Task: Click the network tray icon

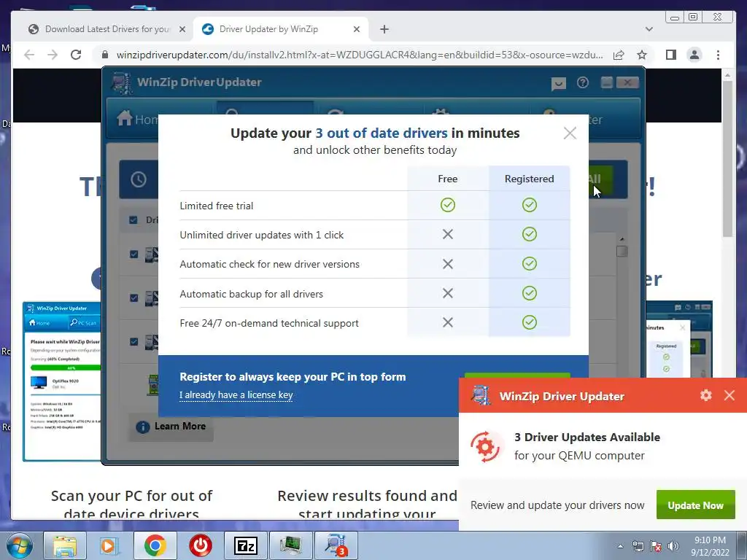Action: click(x=638, y=546)
